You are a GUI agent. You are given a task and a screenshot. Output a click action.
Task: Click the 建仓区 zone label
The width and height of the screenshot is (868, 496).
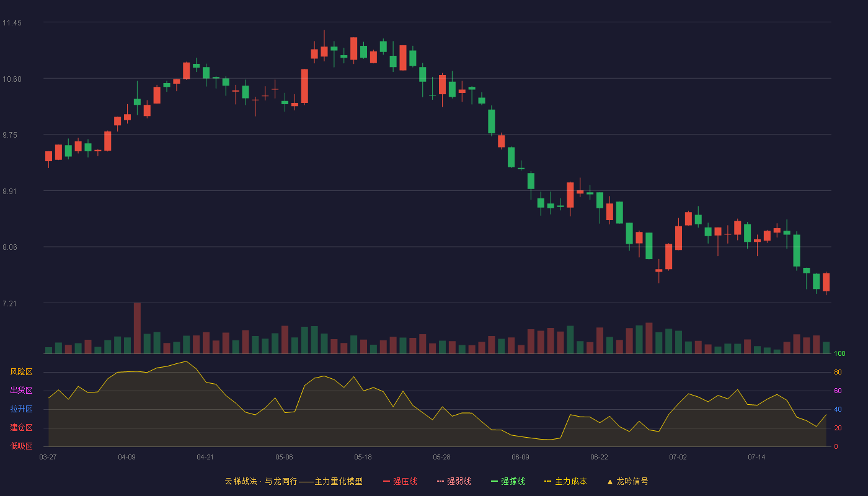click(21, 428)
